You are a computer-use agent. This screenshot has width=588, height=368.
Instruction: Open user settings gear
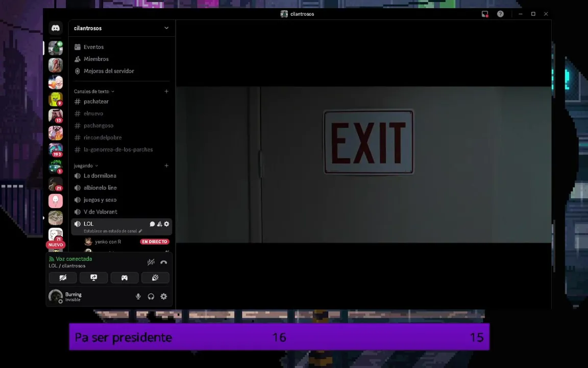pyautogui.click(x=163, y=296)
